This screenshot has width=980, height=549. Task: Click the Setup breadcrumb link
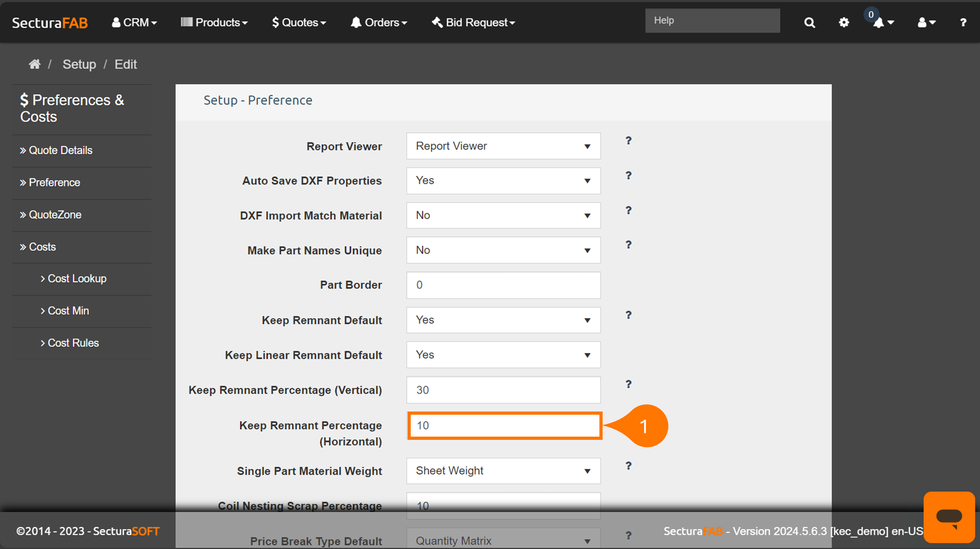(x=79, y=64)
